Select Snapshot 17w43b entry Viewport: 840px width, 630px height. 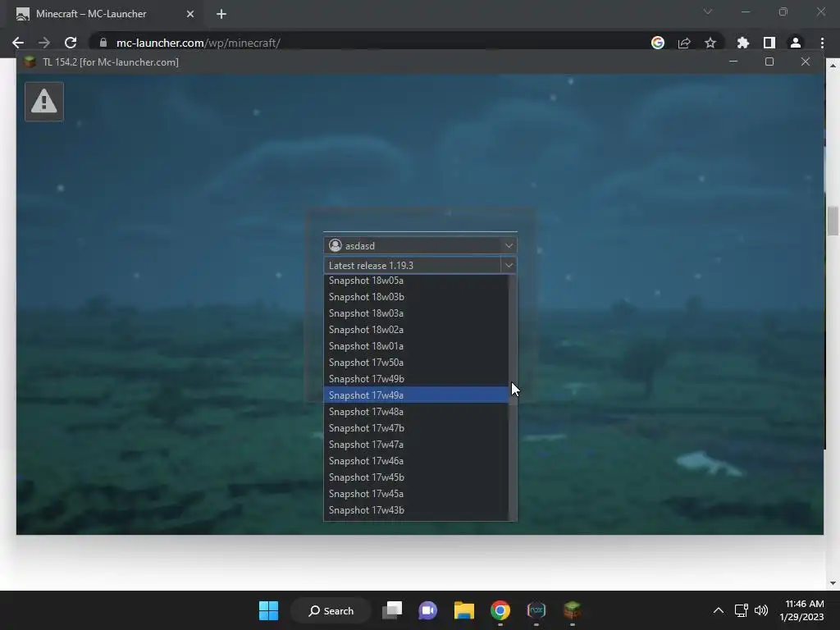pyautogui.click(x=416, y=510)
